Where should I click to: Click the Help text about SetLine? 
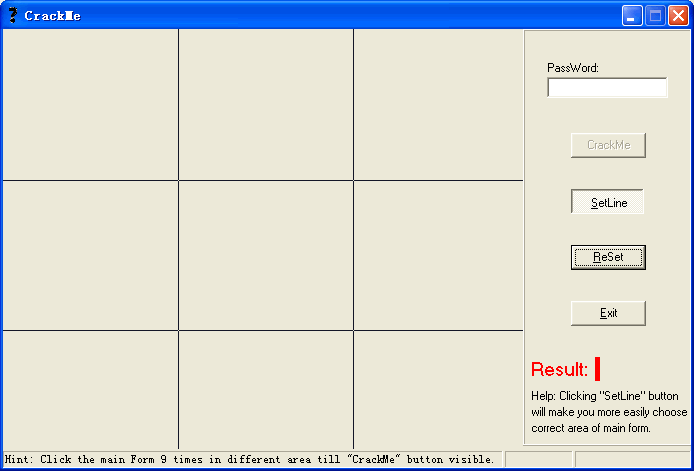pos(609,412)
